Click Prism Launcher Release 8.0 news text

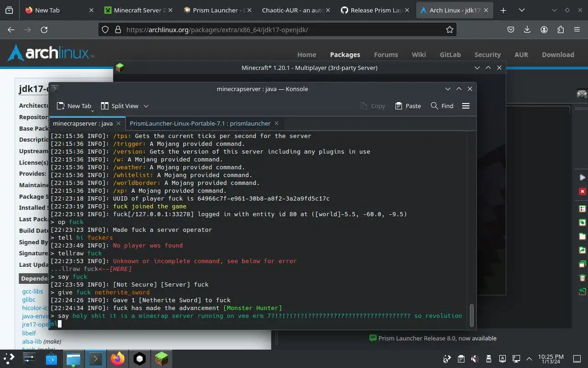[437, 338]
